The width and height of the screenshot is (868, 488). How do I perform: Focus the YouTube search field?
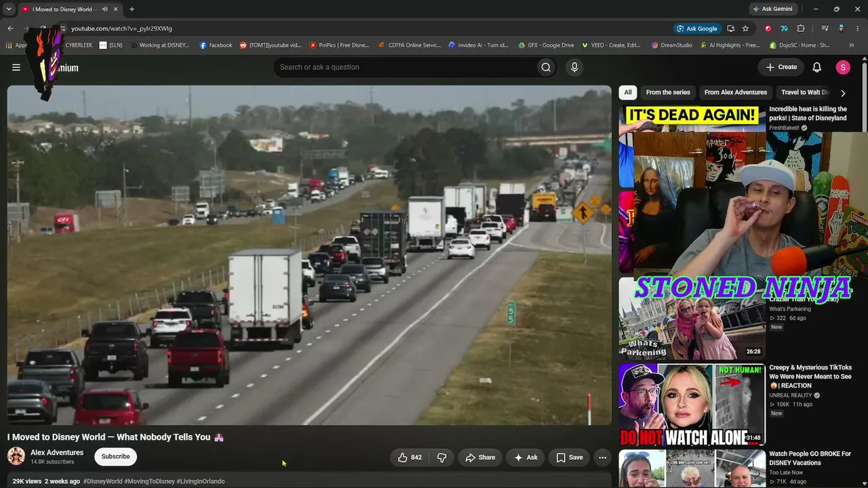point(404,67)
